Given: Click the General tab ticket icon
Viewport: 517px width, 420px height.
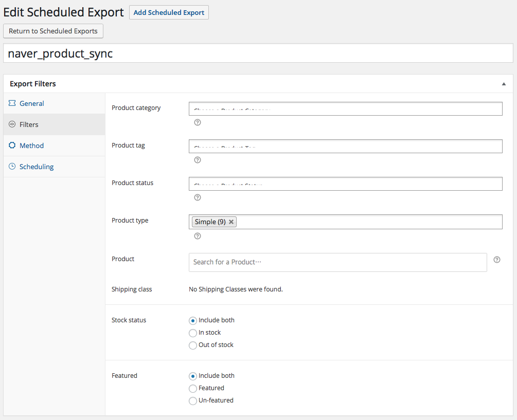Looking at the screenshot, I should tap(12, 103).
